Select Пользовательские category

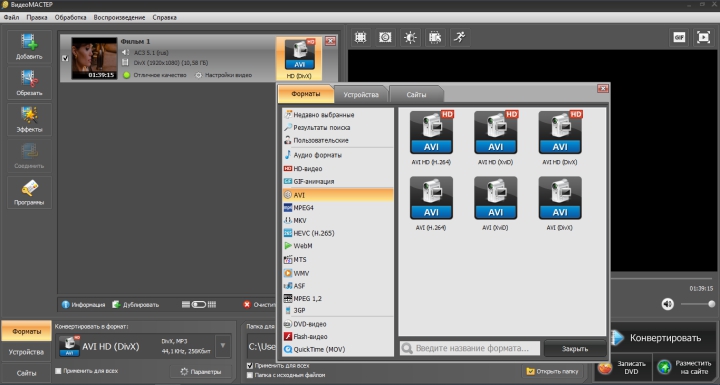(338, 140)
